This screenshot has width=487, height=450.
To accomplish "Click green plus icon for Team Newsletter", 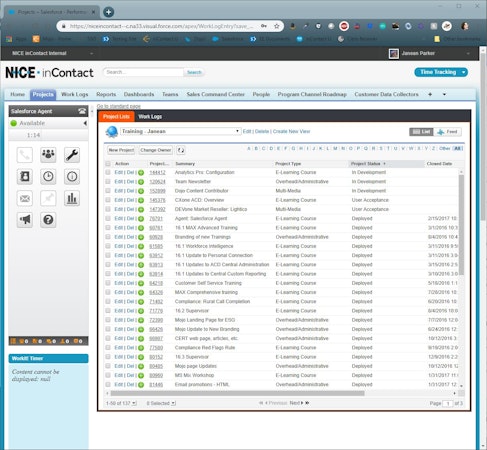I will click(141, 182).
